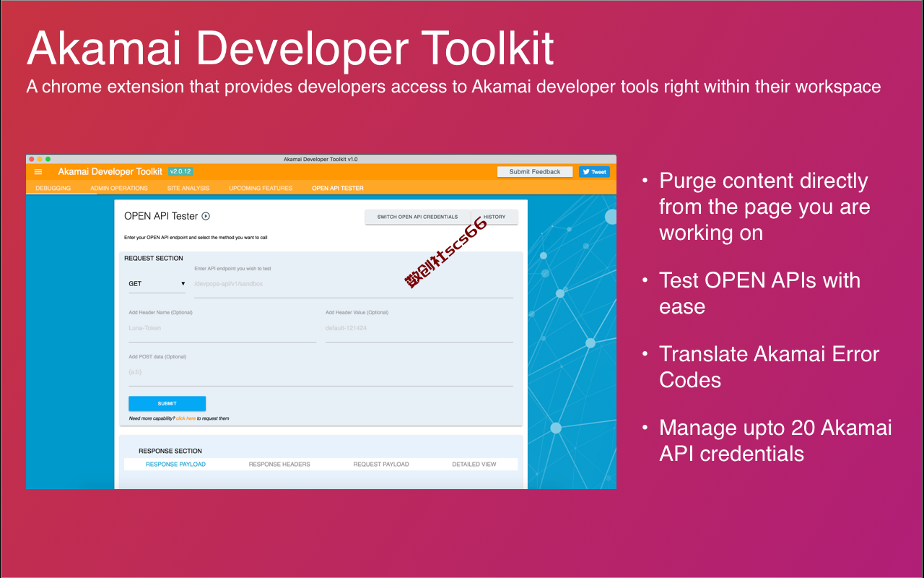Click the REQUEST SECTION label
Image resolution: width=924 pixels, height=578 pixels.
pos(154,258)
